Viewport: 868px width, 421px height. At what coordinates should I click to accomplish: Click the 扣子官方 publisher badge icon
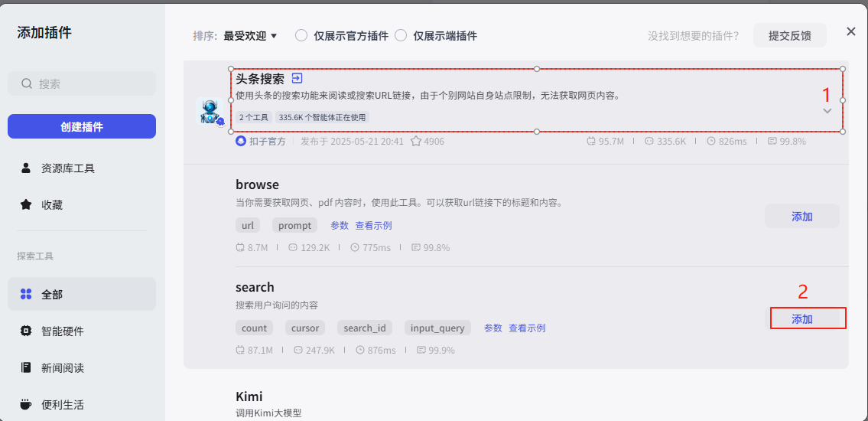click(x=240, y=142)
